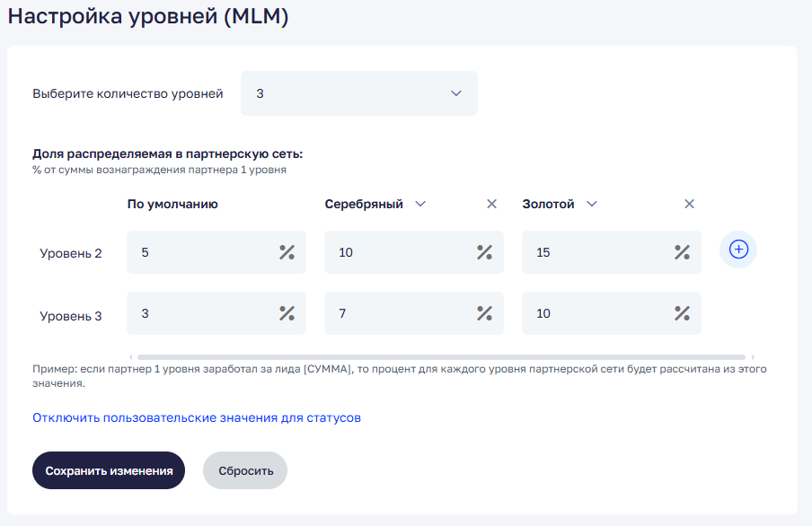Click percent icon in Уровень 2 Серебряный field
This screenshot has width=812, height=526.
pyautogui.click(x=484, y=252)
